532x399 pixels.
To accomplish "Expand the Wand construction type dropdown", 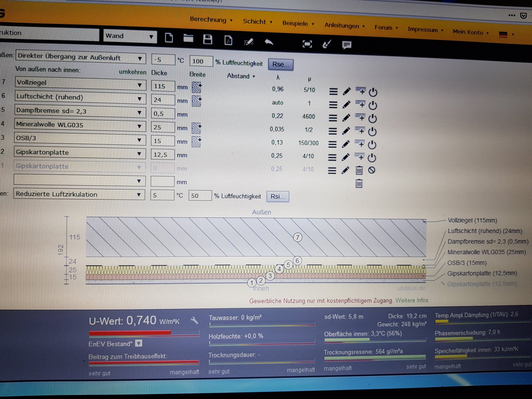I will [x=130, y=36].
